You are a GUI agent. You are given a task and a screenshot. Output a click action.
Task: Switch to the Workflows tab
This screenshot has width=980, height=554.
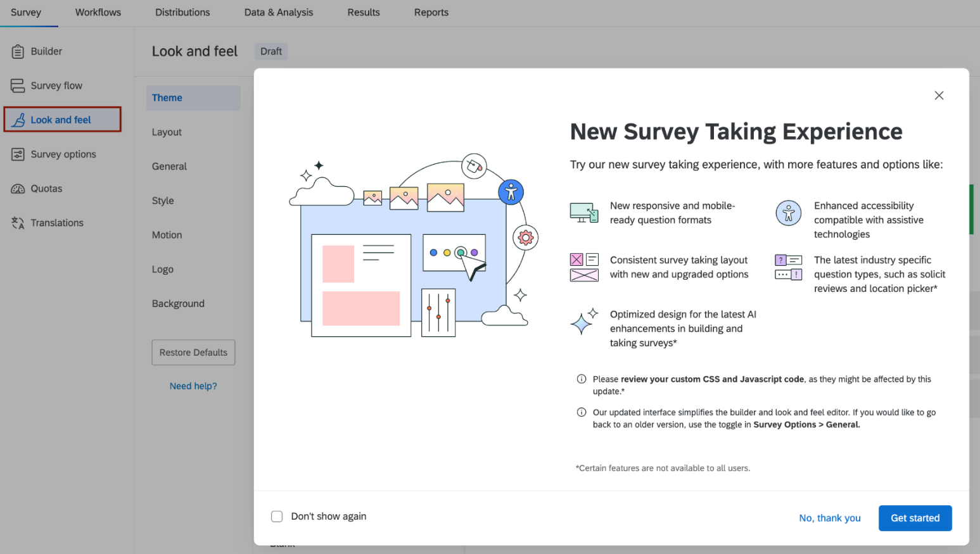(x=98, y=12)
